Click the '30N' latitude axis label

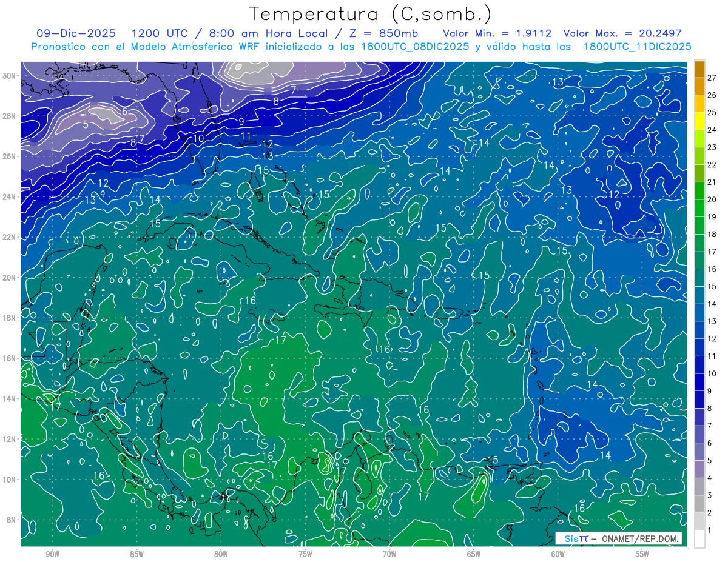coord(10,76)
